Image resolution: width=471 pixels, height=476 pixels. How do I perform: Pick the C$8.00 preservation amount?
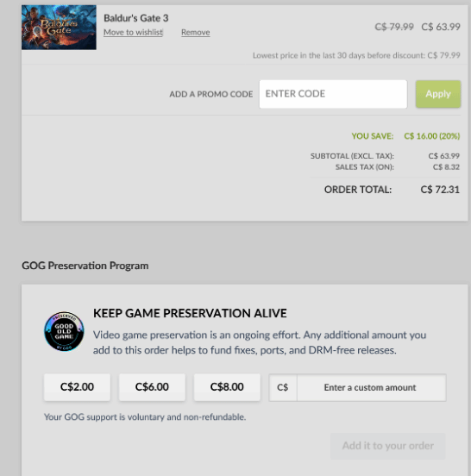pyautogui.click(x=227, y=387)
